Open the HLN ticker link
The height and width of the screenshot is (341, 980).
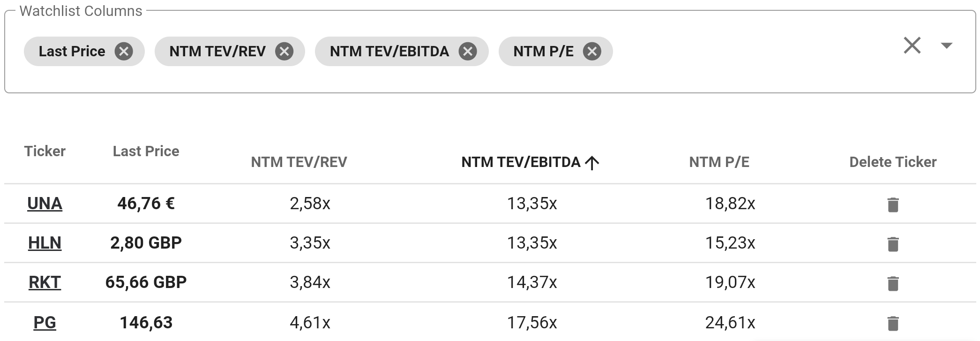click(x=45, y=242)
